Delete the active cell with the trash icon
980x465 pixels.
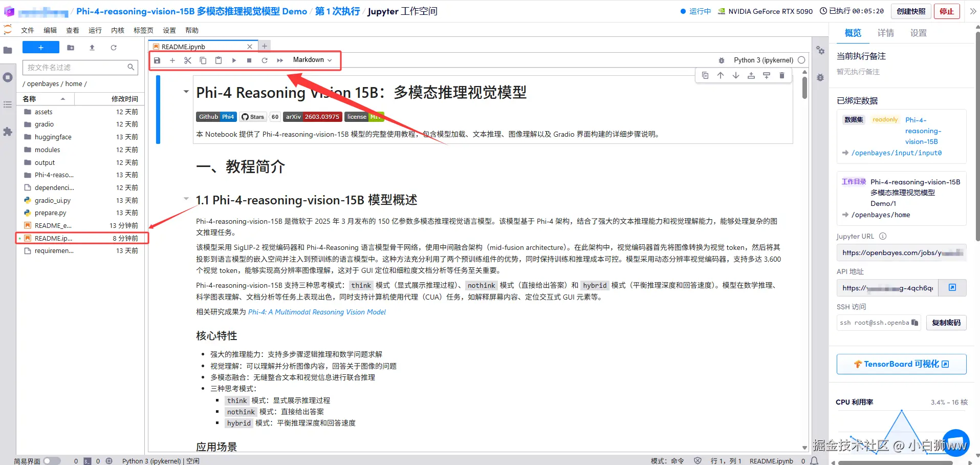pos(782,75)
